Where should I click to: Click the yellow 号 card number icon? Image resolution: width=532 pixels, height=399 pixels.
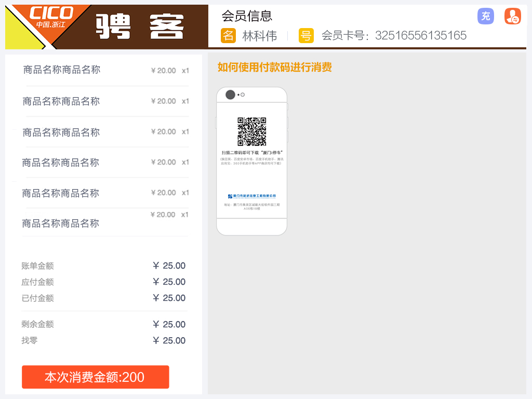tap(306, 35)
